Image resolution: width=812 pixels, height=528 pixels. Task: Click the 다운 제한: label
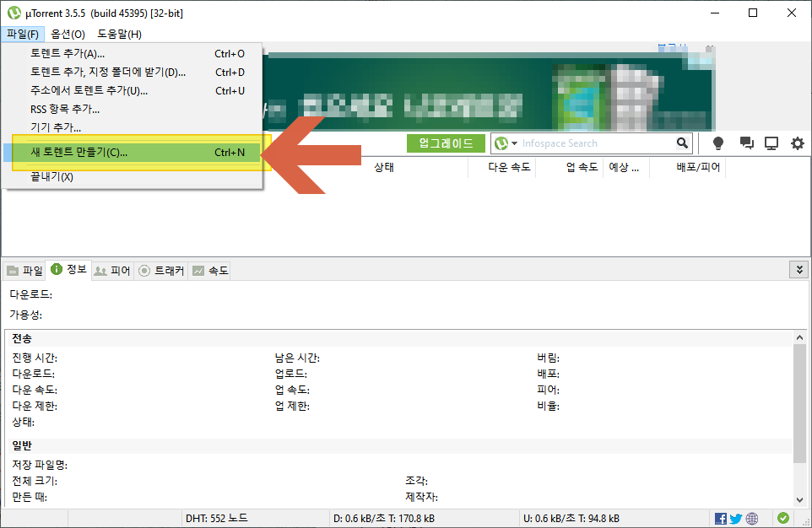[x=35, y=406]
